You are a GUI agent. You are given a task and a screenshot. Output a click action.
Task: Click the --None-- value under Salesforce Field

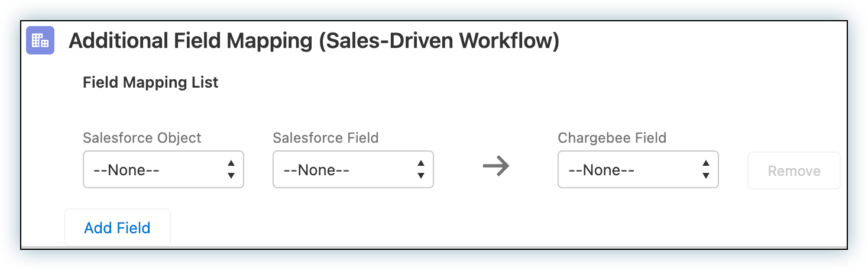[316, 171]
